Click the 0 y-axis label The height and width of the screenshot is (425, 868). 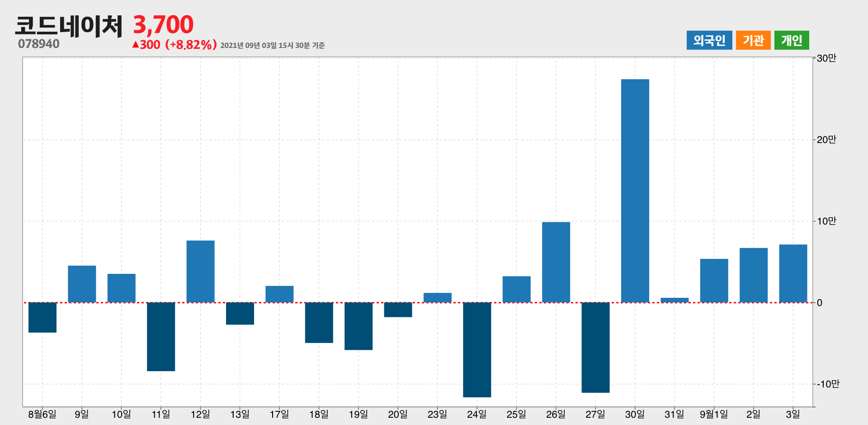tap(820, 303)
